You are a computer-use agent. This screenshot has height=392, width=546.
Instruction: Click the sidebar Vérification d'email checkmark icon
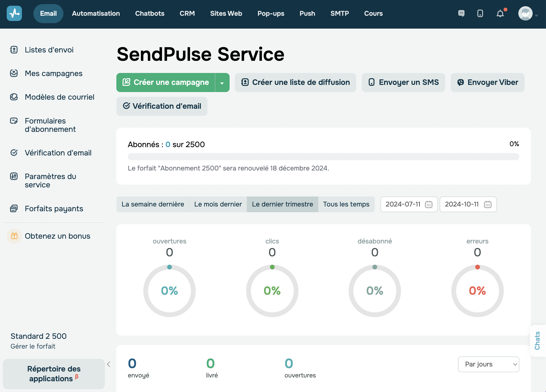click(14, 153)
